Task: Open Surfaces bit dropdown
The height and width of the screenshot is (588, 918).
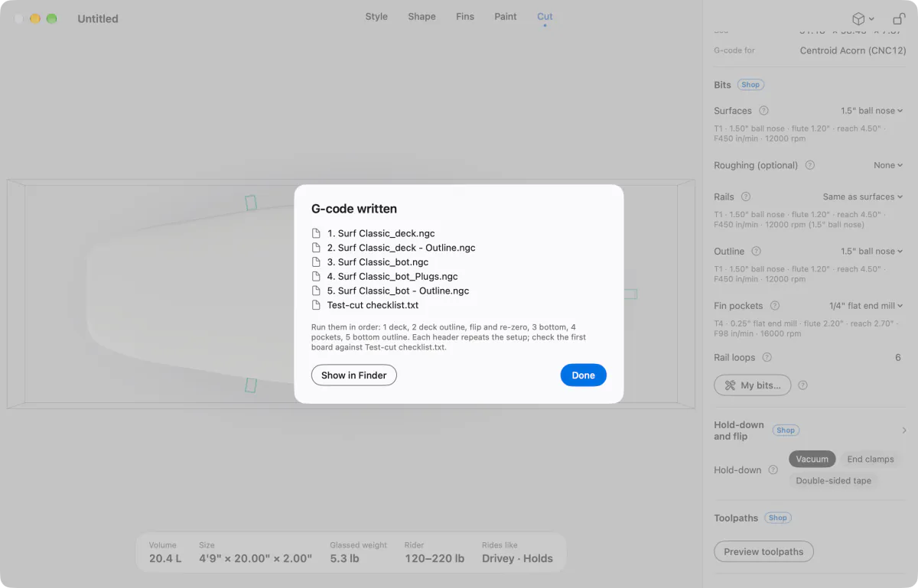Action: 871,111
